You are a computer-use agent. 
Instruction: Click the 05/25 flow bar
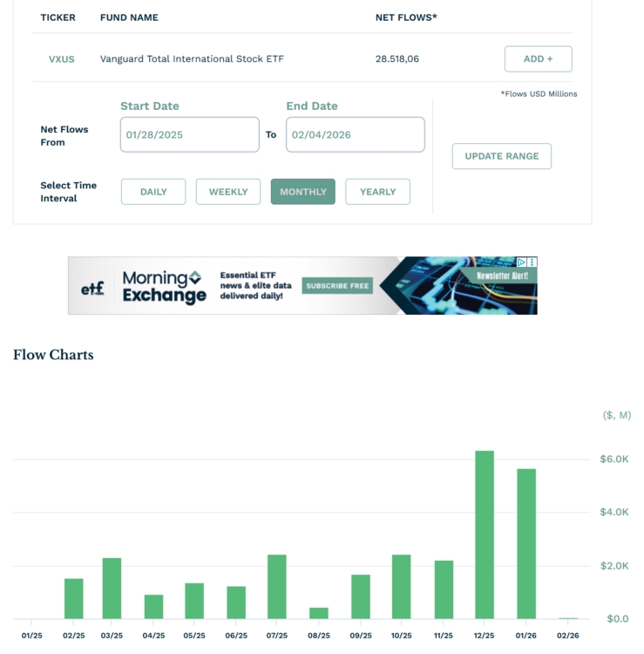194,601
